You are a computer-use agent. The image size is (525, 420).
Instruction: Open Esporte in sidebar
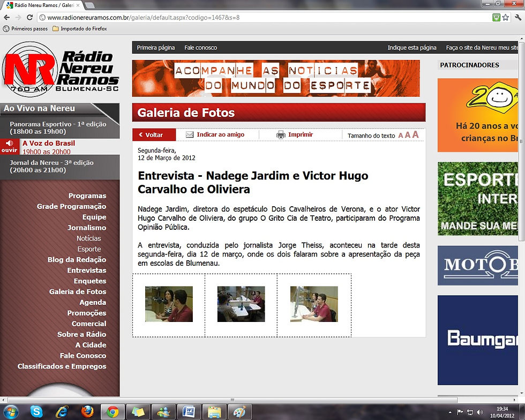click(89, 249)
